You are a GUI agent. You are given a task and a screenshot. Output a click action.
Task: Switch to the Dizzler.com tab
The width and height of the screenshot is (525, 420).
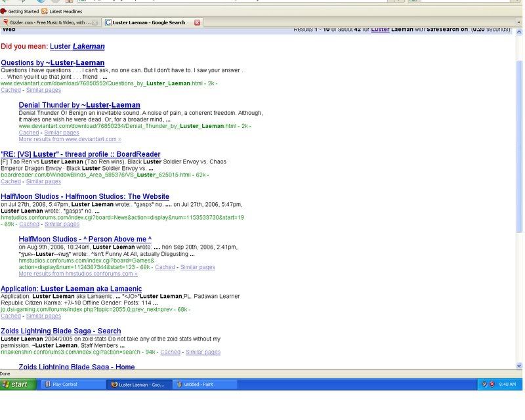pyautogui.click(x=51, y=22)
